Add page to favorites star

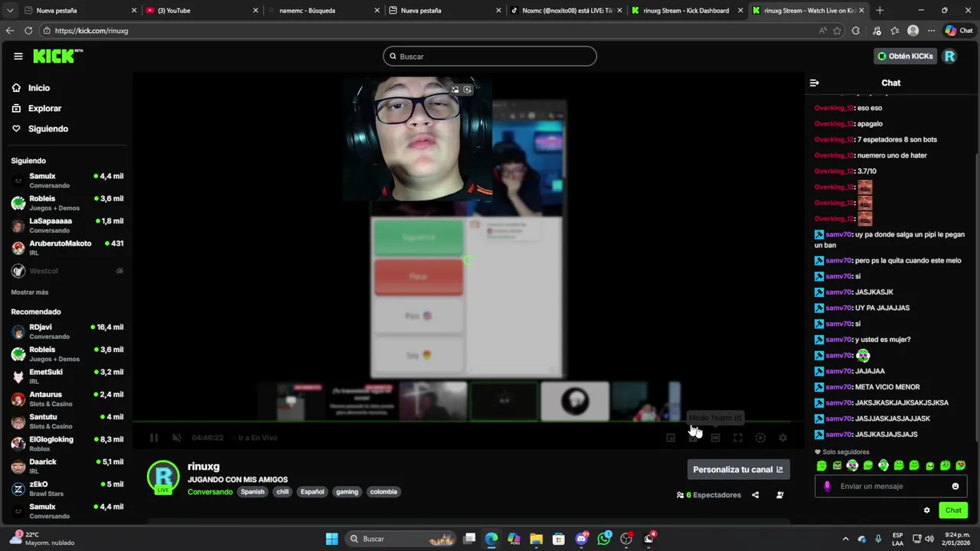click(837, 31)
